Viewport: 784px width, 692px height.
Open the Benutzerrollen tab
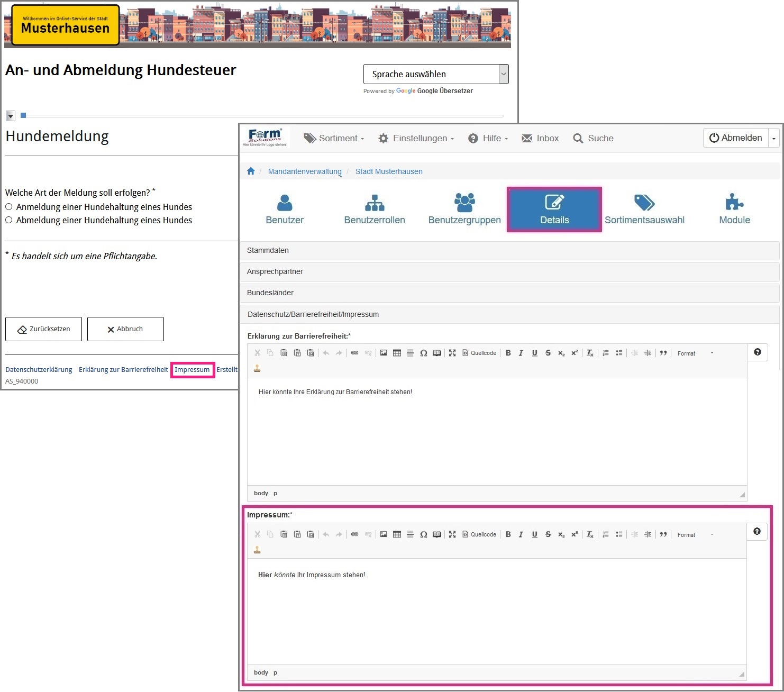(375, 210)
